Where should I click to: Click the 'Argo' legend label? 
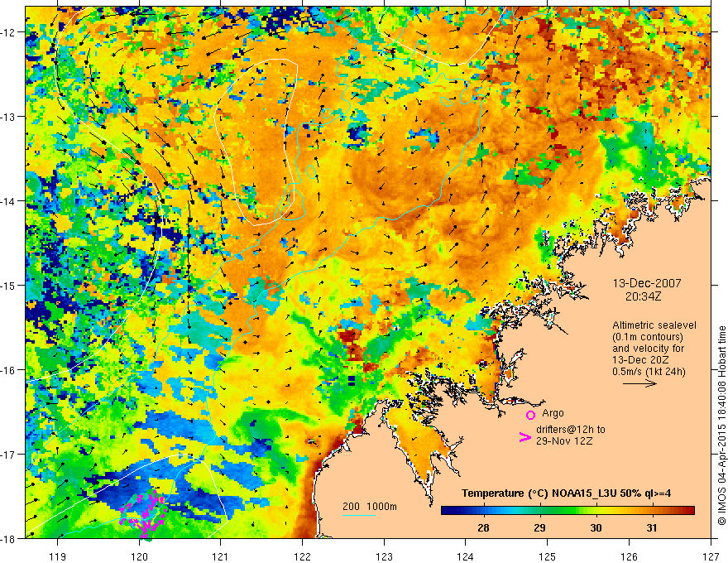(553, 413)
